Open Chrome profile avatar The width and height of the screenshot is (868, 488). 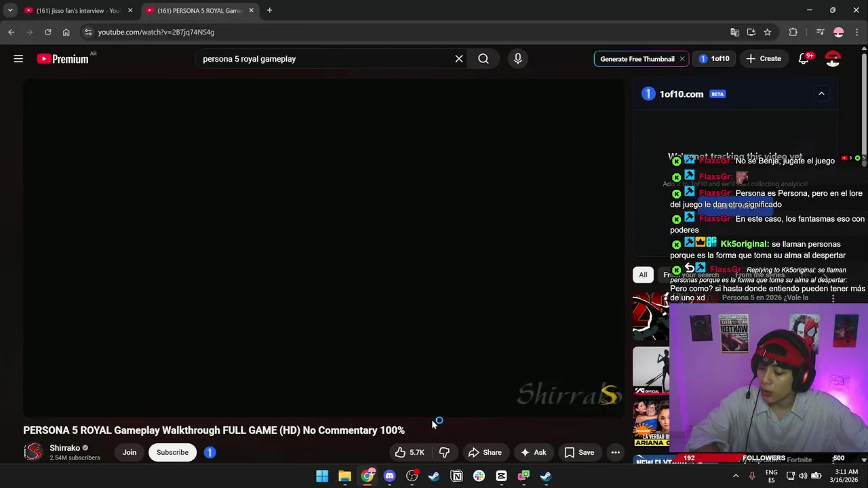(x=839, y=32)
